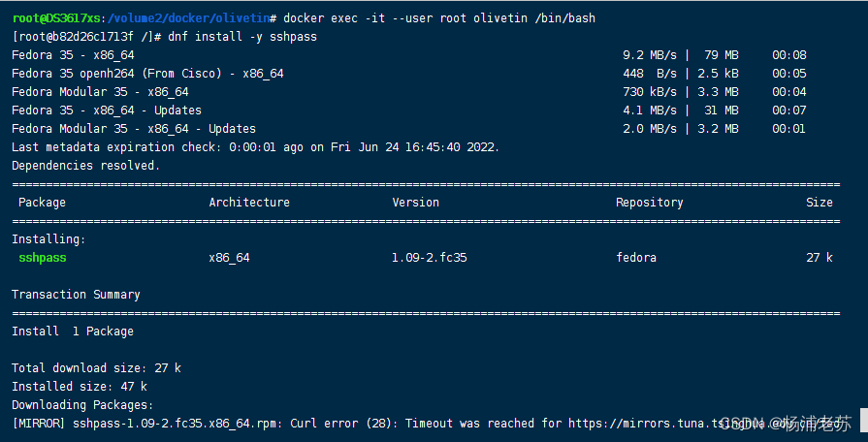This screenshot has height=442, width=868.
Task: Click the 'Architecture' column header
Action: [x=249, y=203]
